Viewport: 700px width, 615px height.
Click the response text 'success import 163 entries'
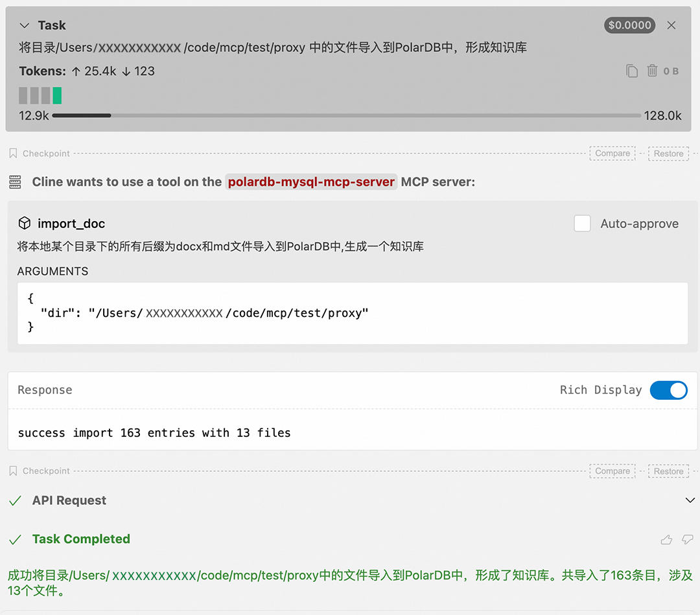tap(107, 433)
